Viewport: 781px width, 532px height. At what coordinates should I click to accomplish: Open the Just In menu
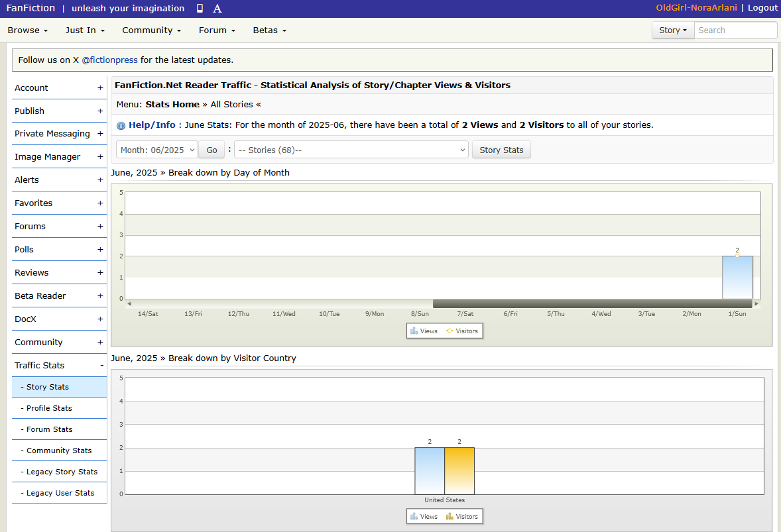click(85, 30)
